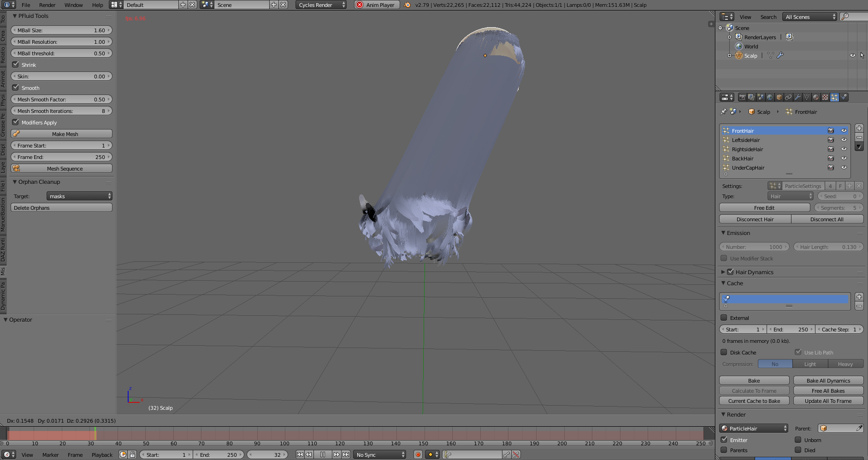Click the Delete Orphans button
This screenshot has height=460, width=868.
tap(62, 207)
